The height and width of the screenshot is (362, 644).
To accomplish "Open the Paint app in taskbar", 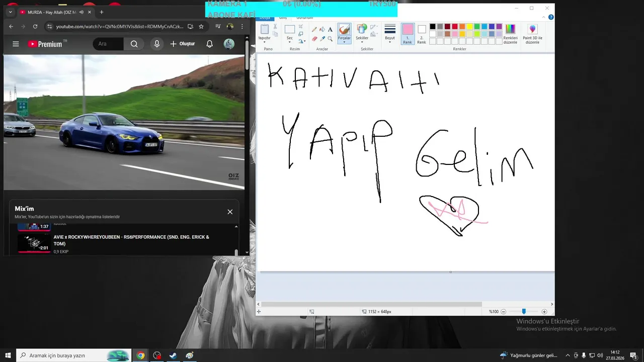I will (190, 355).
